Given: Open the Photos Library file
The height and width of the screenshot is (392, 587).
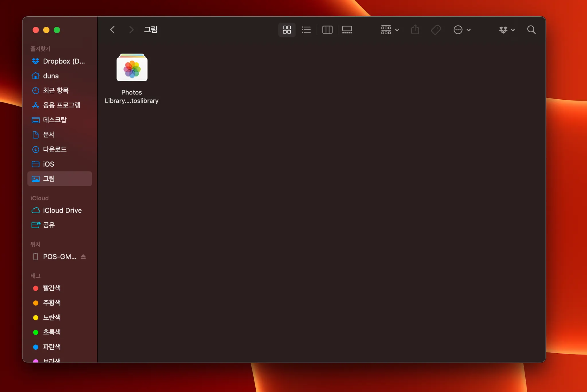Looking at the screenshot, I should click(132, 68).
